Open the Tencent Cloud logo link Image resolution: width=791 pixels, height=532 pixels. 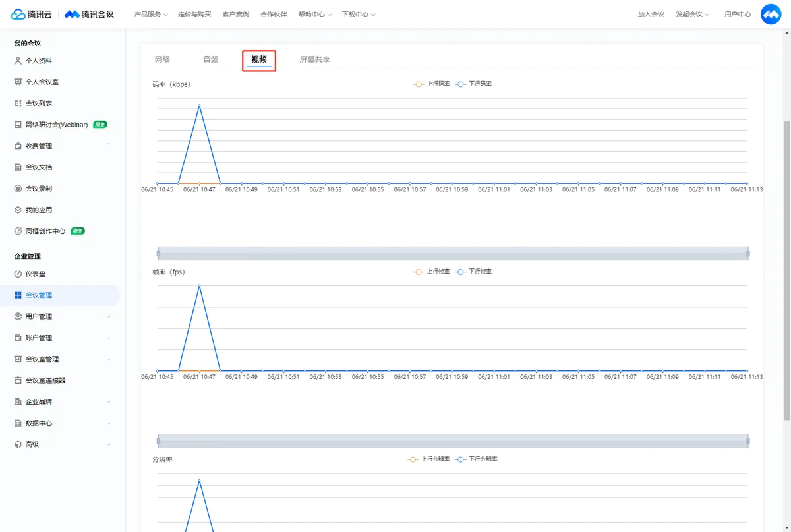tap(31, 14)
